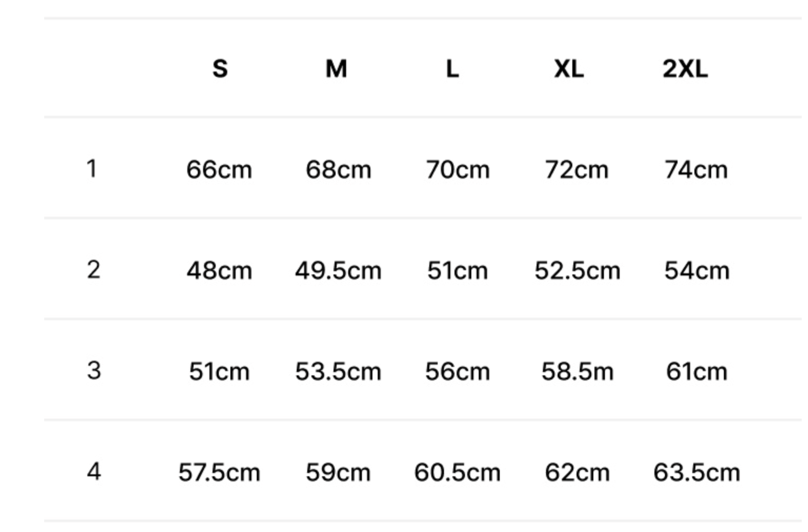808x532 pixels.
Task: Select the 74cm measurement cell
Action: tap(696, 170)
